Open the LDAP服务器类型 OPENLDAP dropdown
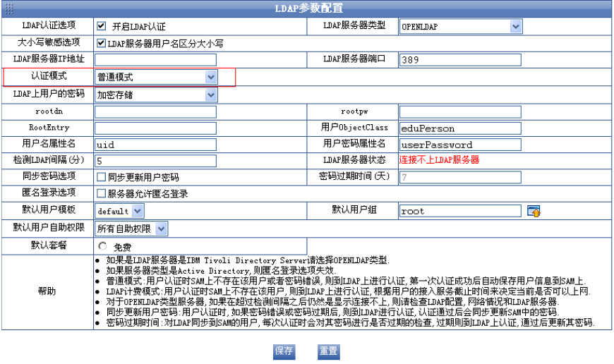 point(460,27)
